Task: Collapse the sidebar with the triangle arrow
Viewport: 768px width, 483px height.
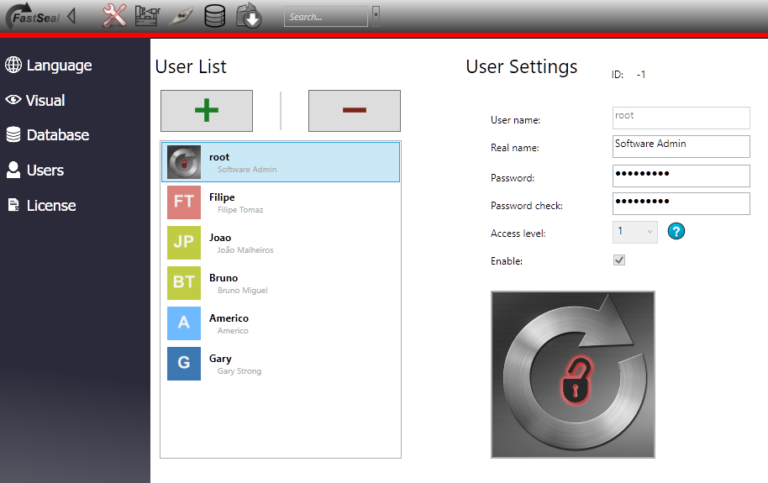Action: point(72,16)
